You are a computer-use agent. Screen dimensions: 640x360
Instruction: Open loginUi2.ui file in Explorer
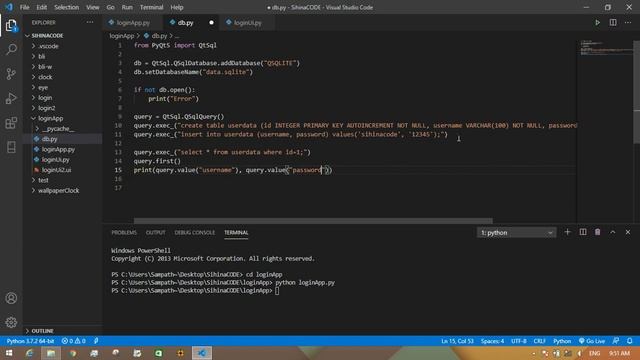coord(56,170)
